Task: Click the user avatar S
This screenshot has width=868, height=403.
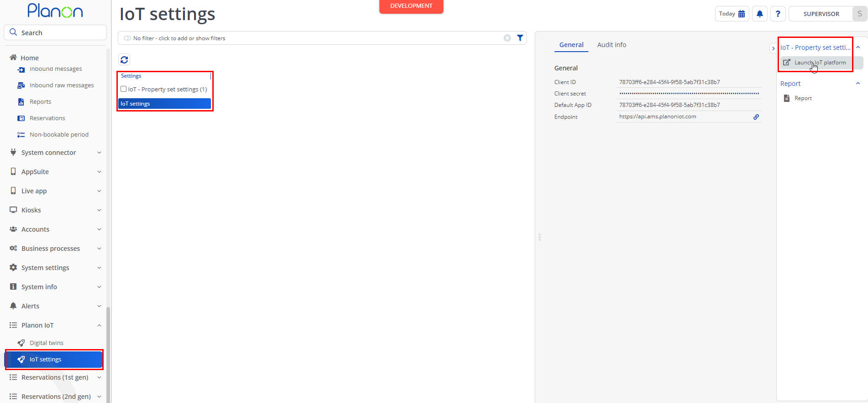Action: 860,14
